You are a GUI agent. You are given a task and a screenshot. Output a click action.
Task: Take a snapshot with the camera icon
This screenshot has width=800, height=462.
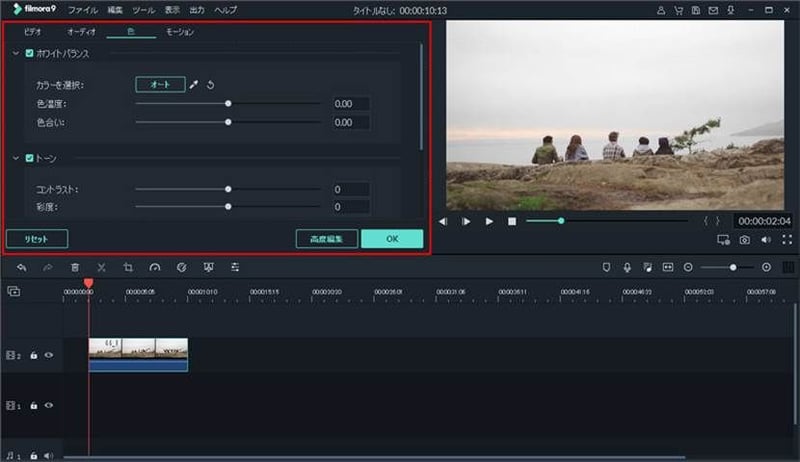coord(745,240)
